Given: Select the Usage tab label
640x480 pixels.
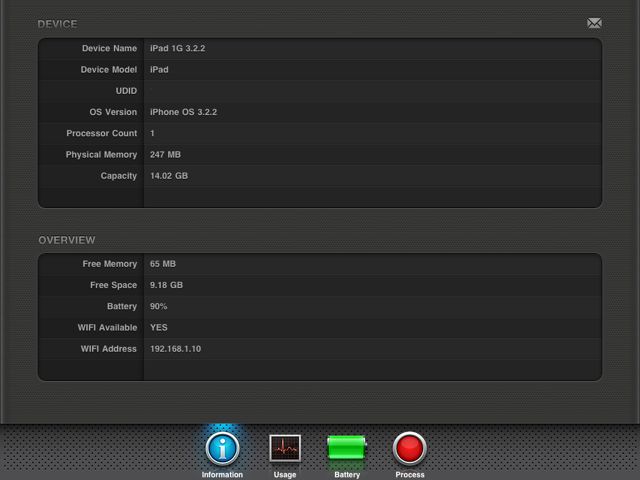Looking at the screenshot, I should click(x=285, y=475).
